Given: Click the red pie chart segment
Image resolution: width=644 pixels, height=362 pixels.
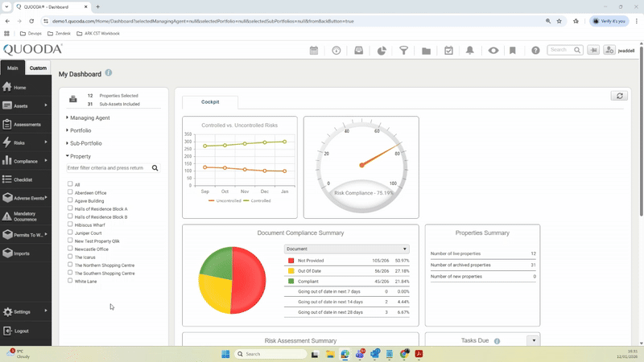Looking at the screenshot, I should [250, 281].
